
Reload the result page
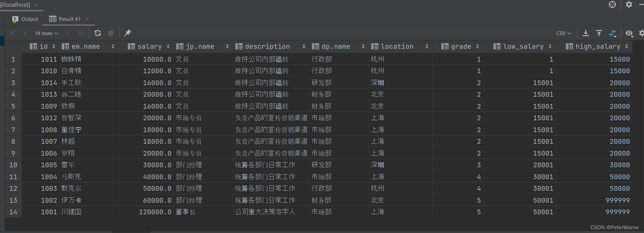[x=98, y=33]
